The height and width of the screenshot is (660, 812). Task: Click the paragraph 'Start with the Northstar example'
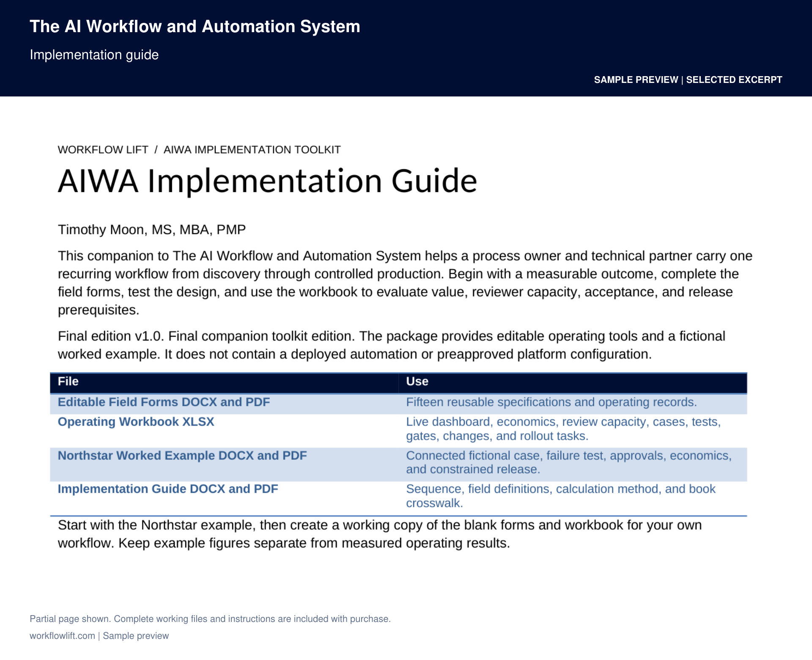[x=380, y=534]
